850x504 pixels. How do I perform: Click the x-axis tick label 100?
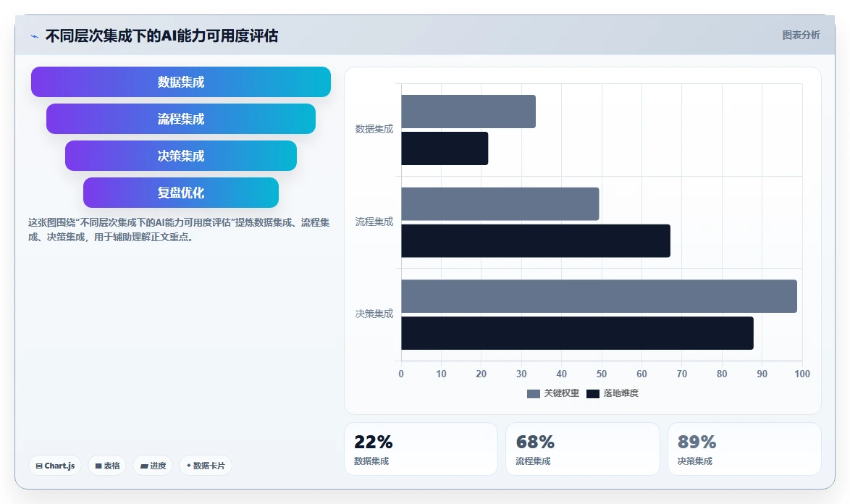coord(801,374)
